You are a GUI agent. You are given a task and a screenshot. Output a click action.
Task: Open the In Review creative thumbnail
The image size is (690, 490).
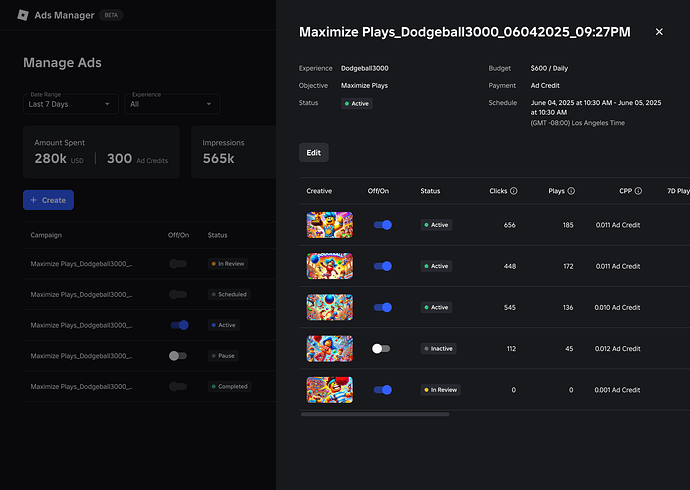point(330,390)
